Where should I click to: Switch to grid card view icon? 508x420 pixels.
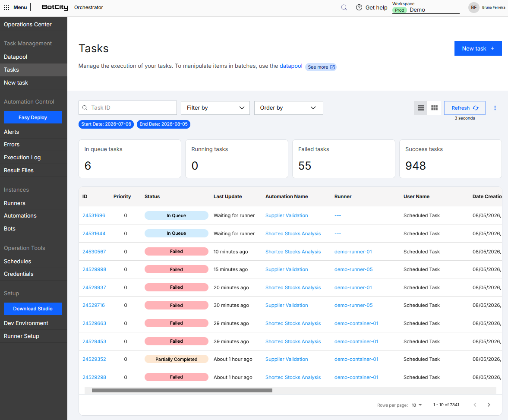pos(435,108)
